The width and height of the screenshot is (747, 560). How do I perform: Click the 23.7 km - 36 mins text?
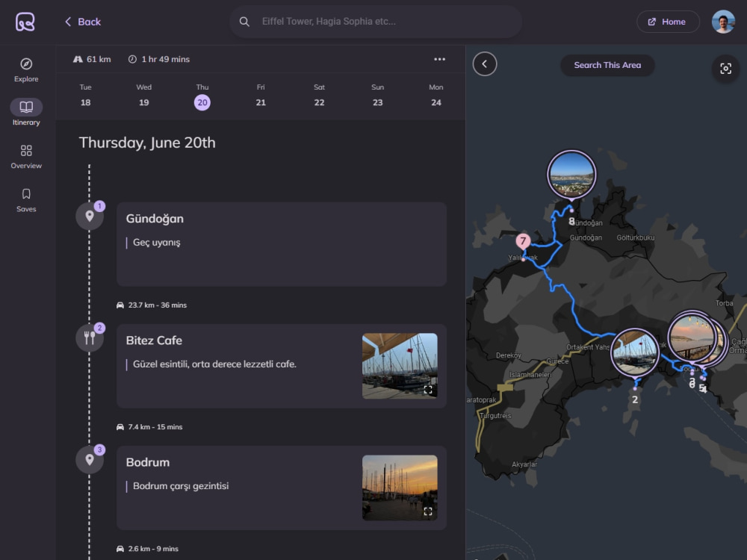pyautogui.click(x=157, y=305)
